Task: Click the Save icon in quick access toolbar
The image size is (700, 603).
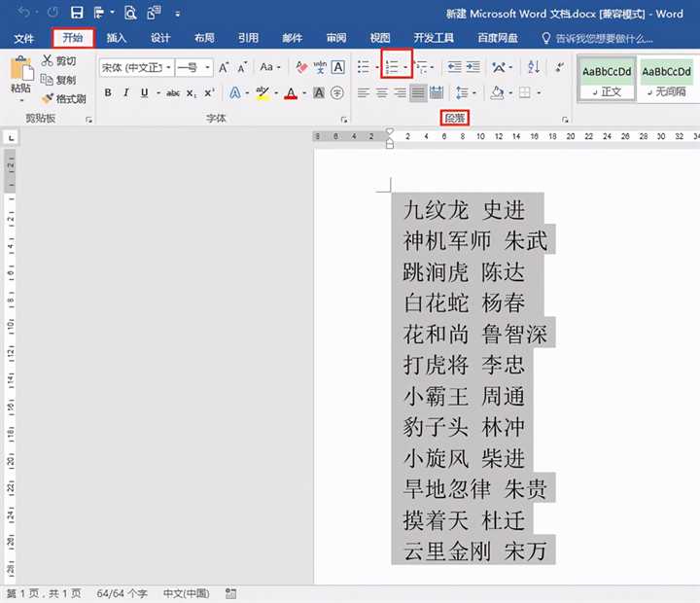Action: pos(76,13)
